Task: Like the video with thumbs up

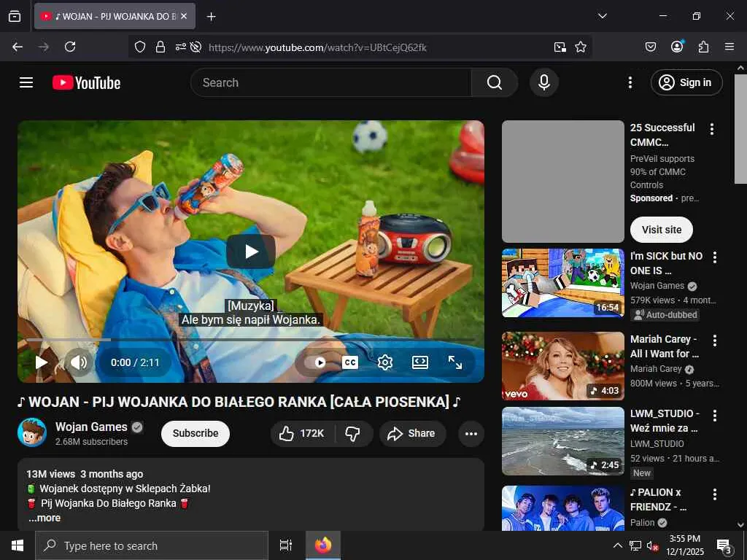Action: (x=302, y=433)
